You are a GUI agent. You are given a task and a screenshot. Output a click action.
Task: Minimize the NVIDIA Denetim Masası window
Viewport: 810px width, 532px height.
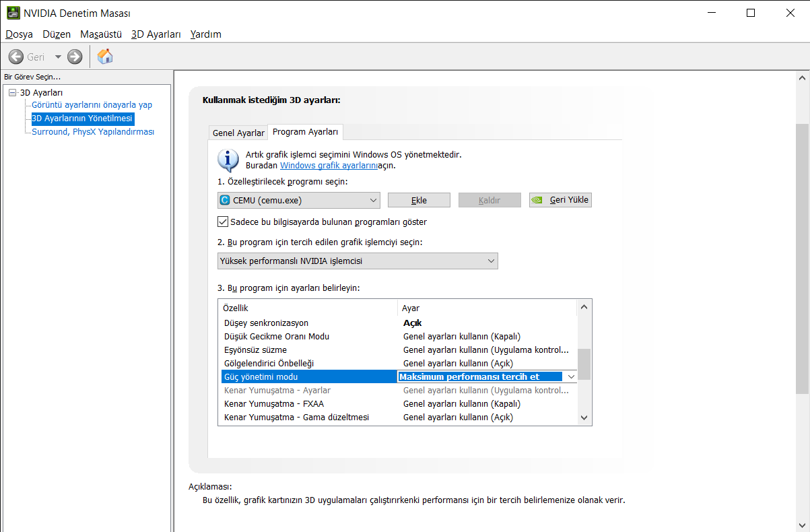[712, 13]
